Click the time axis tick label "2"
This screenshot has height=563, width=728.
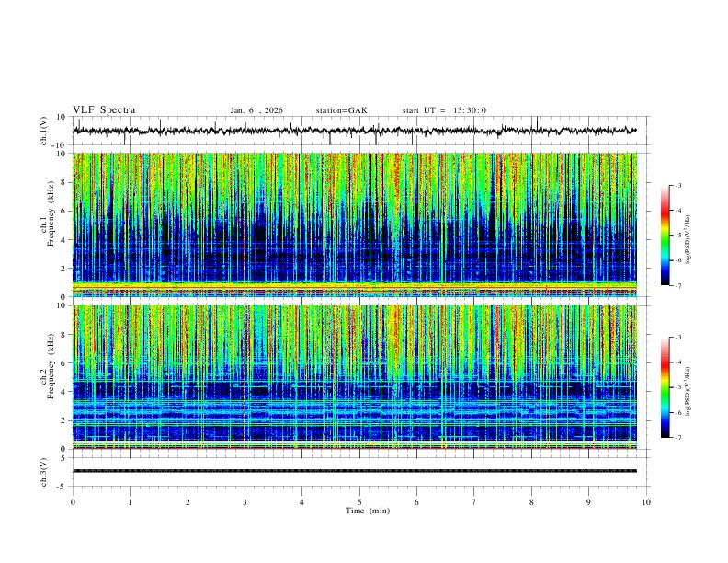(188, 502)
